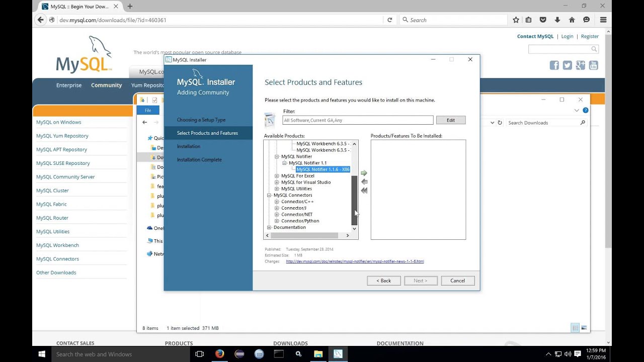Click the Firefox Search box

[453, 20]
